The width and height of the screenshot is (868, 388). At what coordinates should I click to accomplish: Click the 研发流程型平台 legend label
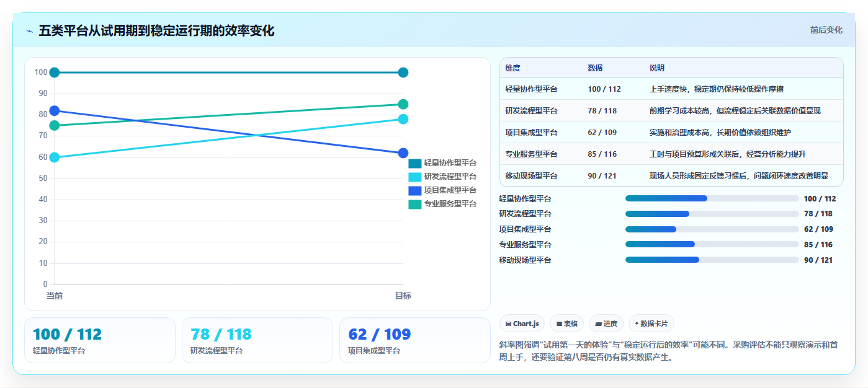(450, 177)
